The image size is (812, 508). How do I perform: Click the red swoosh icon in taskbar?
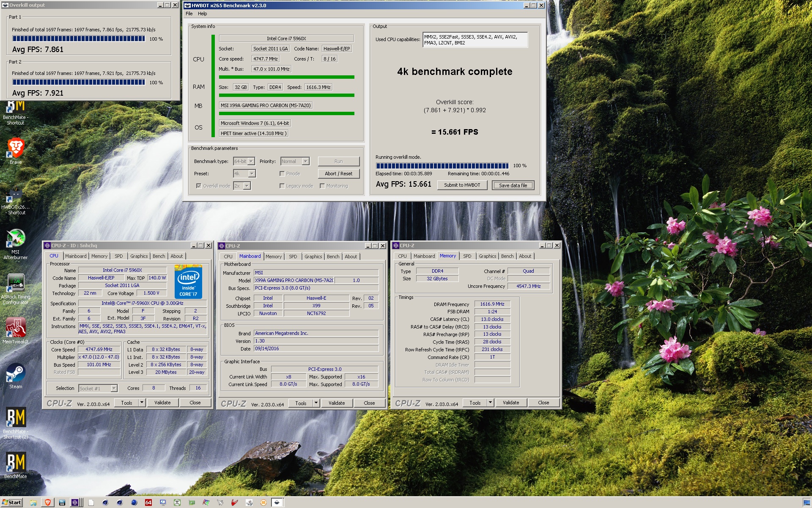pyautogui.click(x=235, y=502)
